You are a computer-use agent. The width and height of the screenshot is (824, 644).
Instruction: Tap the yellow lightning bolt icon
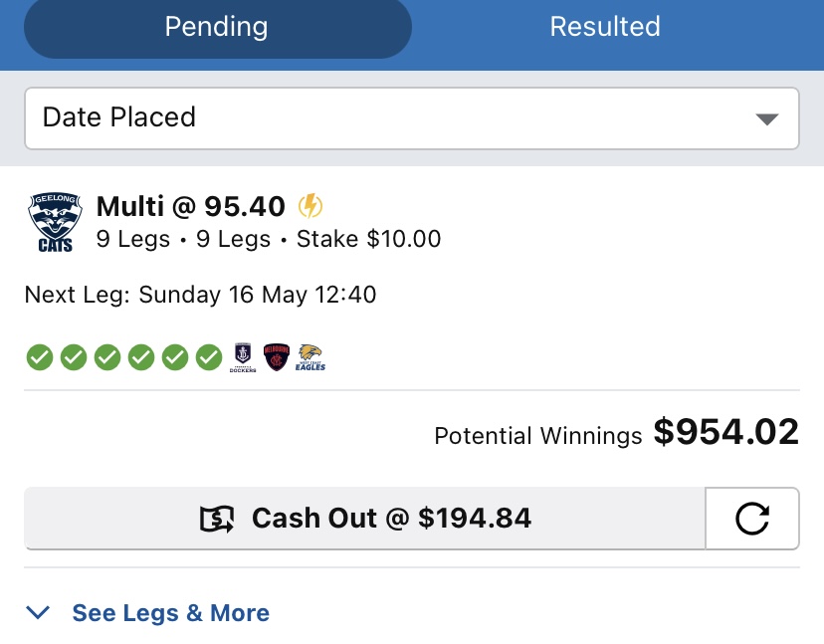pos(310,207)
